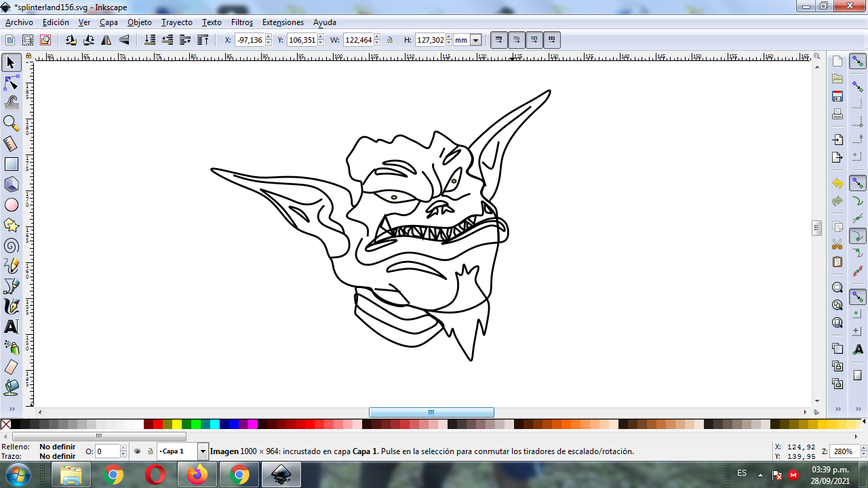Image resolution: width=868 pixels, height=488 pixels.
Task: Open the Capa menu
Action: [x=108, y=22]
